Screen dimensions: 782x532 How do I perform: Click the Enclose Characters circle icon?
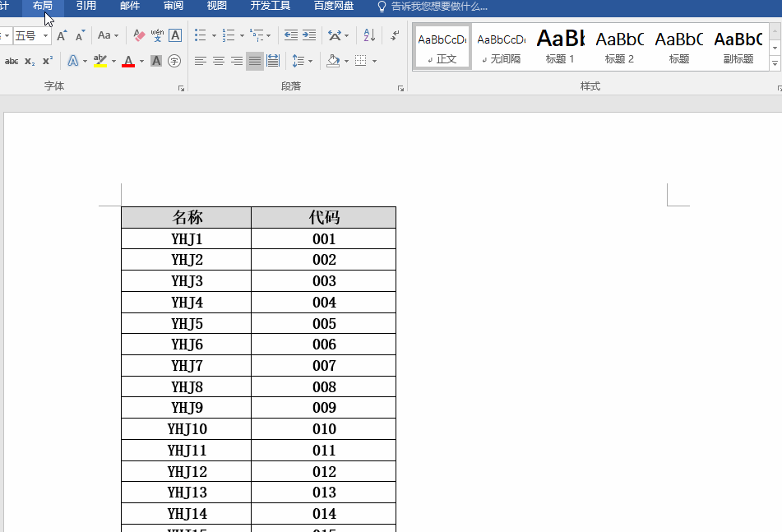174,61
